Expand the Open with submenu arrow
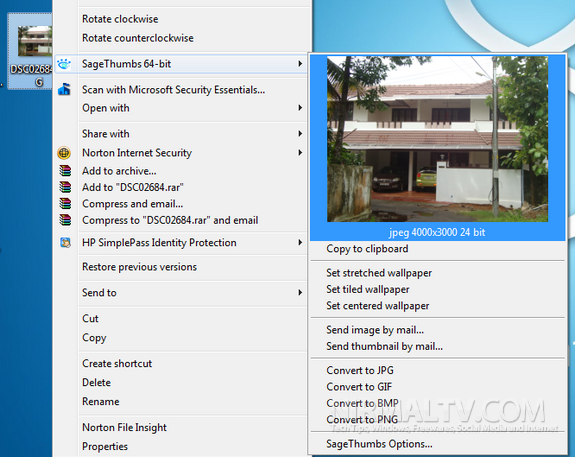 (300, 107)
